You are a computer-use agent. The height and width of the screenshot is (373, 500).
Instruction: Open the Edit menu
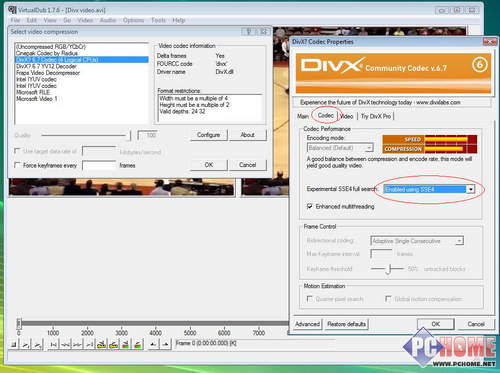pyautogui.click(x=32, y=20)
